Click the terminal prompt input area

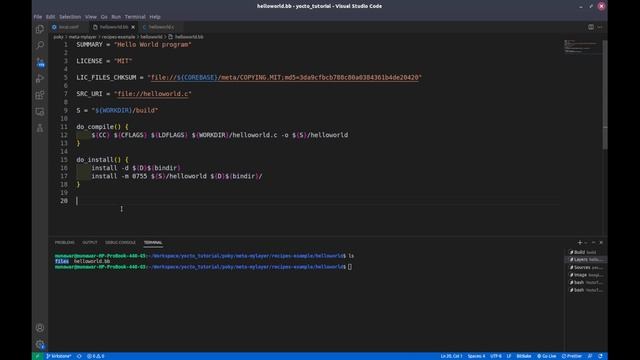(x=350, y=267)
